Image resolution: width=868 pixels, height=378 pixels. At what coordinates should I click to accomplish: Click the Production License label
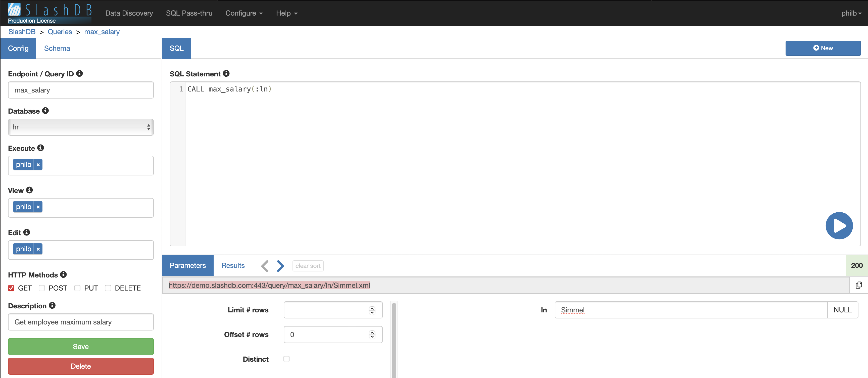point(32,21)
